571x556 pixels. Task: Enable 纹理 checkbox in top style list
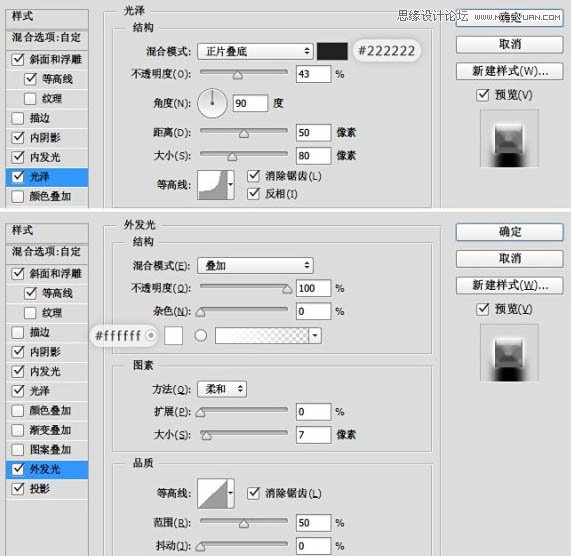pos(30,98)
